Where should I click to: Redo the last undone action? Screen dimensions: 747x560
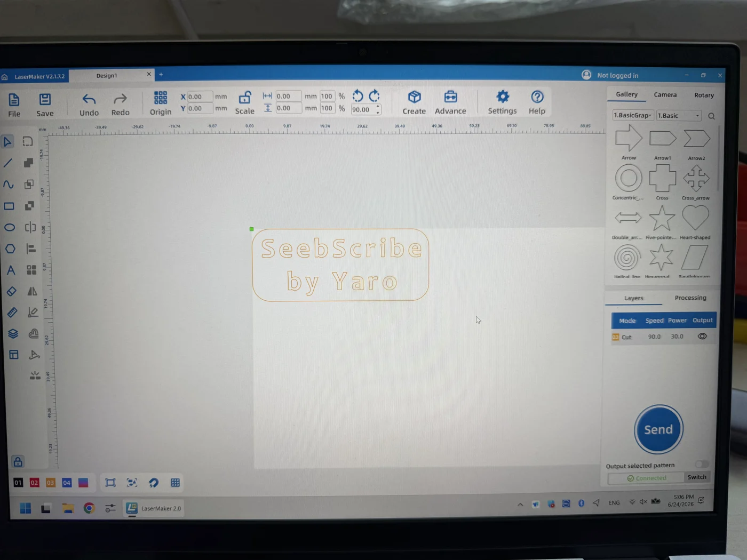coord(121,105)
